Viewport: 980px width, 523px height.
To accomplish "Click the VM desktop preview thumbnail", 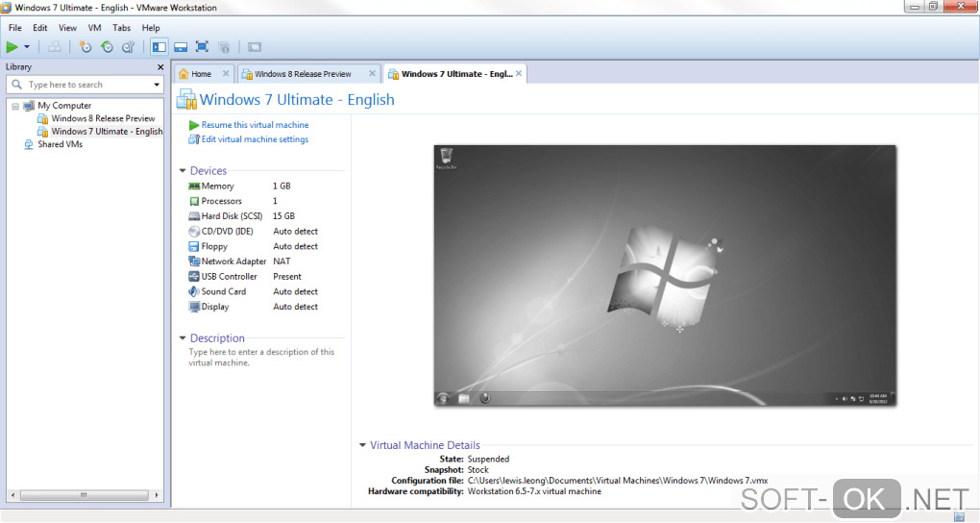I will coord(665,276).
